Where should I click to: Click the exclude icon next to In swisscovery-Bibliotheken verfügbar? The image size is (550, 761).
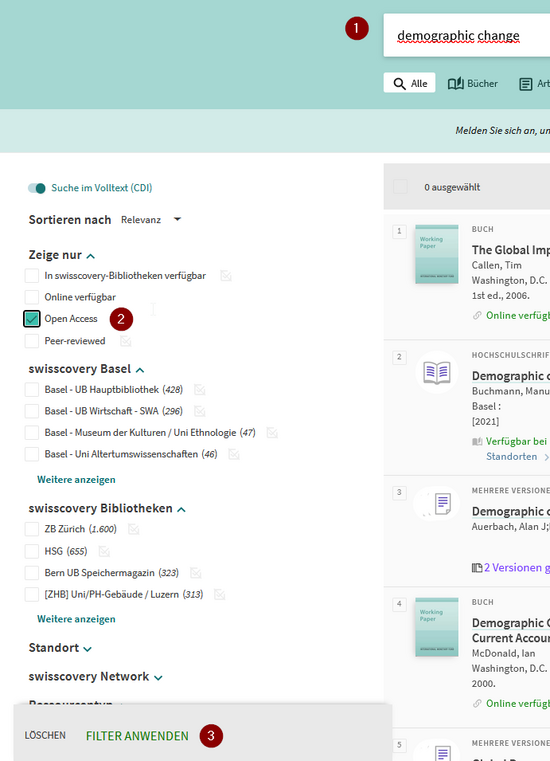pyautogui.click(x=226, y=276)
